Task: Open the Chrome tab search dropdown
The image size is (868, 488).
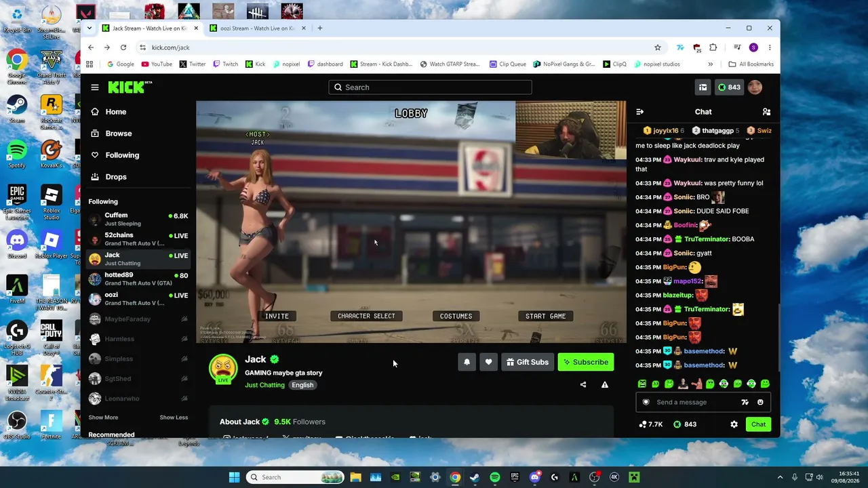Action: point(89,28)
